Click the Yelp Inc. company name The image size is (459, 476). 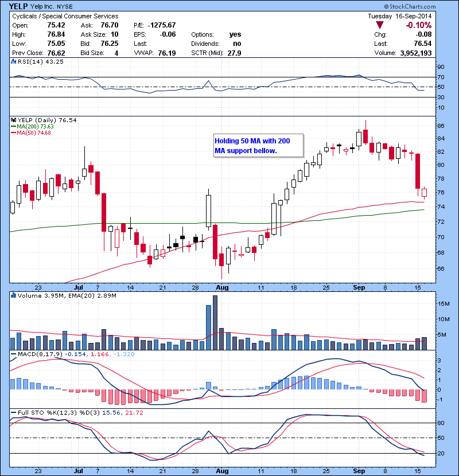[x=42, y=7]
